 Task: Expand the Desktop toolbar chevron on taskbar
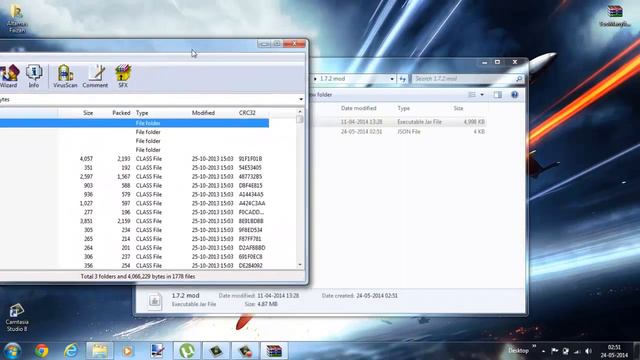pos(534,347)
